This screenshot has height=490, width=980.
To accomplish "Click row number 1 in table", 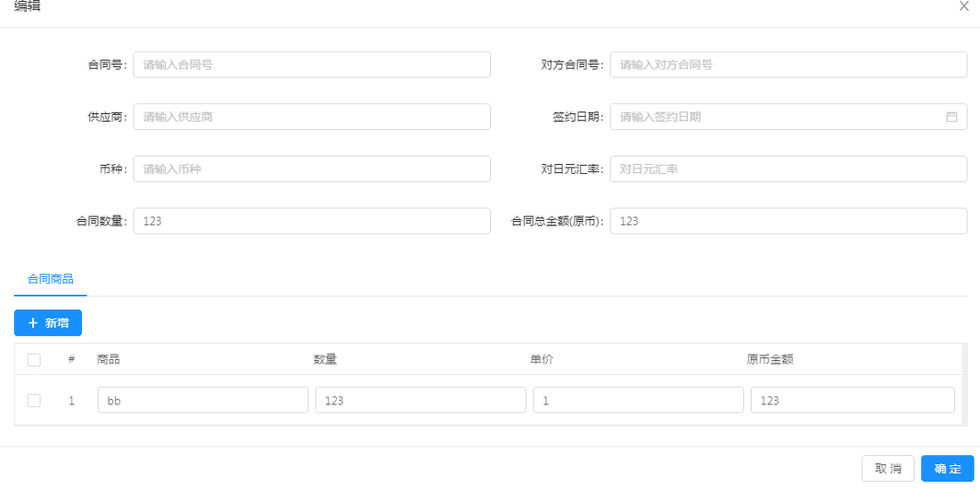I will click(71, 401).
